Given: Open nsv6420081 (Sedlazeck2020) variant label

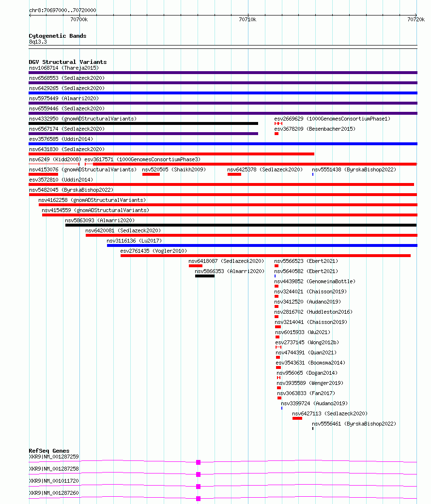Looking at the screenshot, I should click(x=123, y=231).
